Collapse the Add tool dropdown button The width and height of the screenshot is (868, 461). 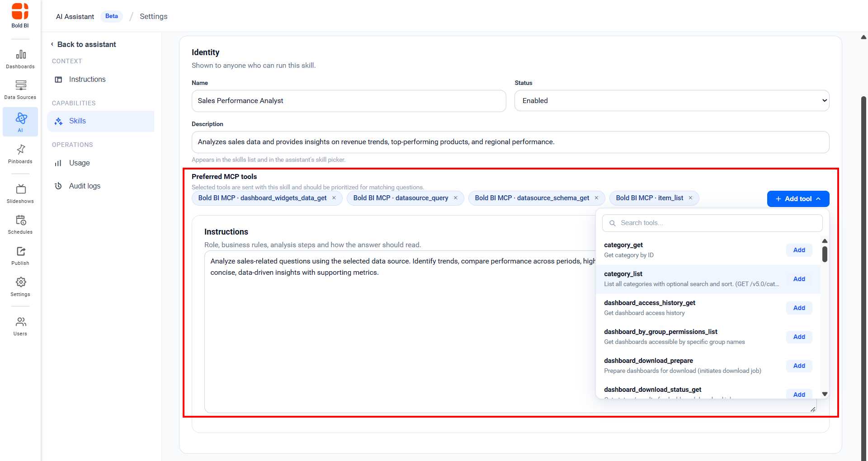click(x=798, y=199)
